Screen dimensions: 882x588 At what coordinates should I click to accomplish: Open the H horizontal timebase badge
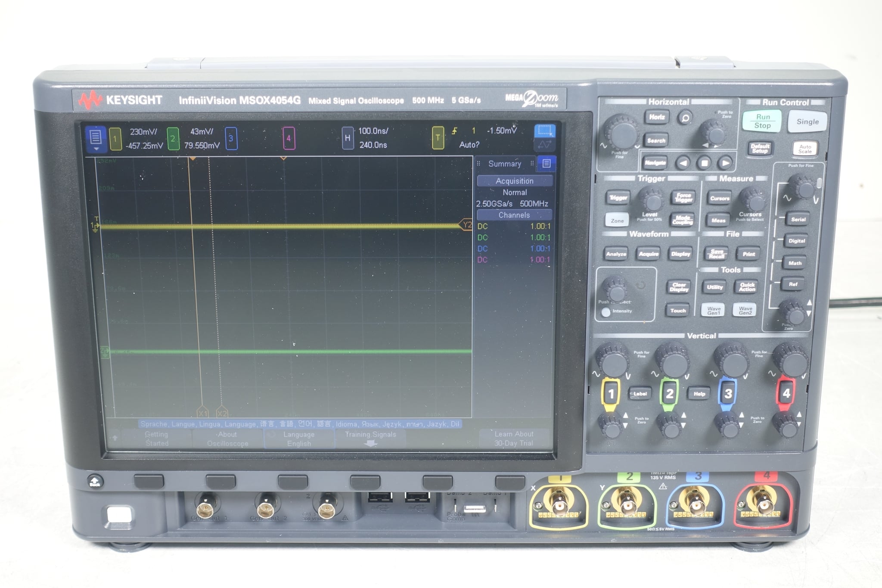point(348,138)
